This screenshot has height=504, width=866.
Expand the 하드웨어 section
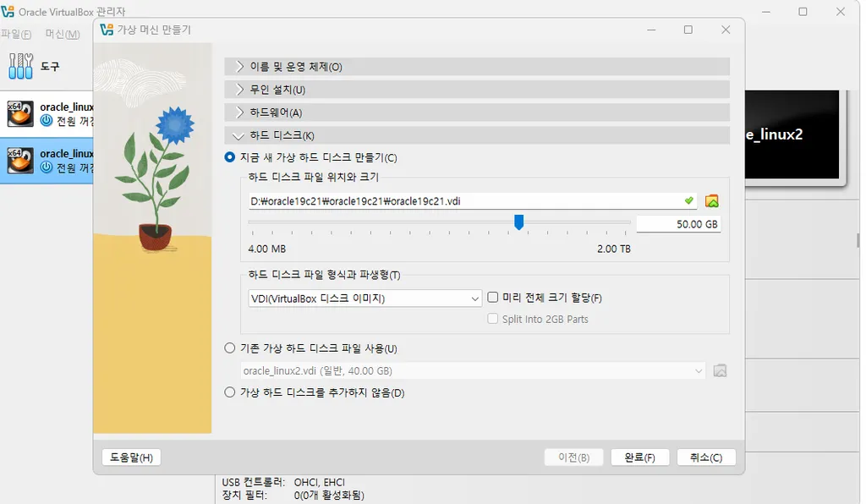click(477, 112)
